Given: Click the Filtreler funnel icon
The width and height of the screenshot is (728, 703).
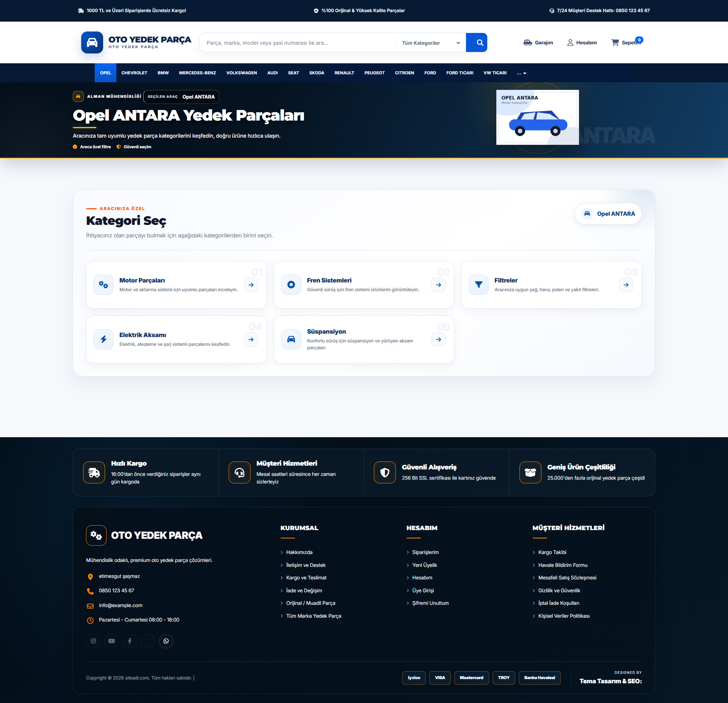Looking at the screenshot, I should (479, 285).
